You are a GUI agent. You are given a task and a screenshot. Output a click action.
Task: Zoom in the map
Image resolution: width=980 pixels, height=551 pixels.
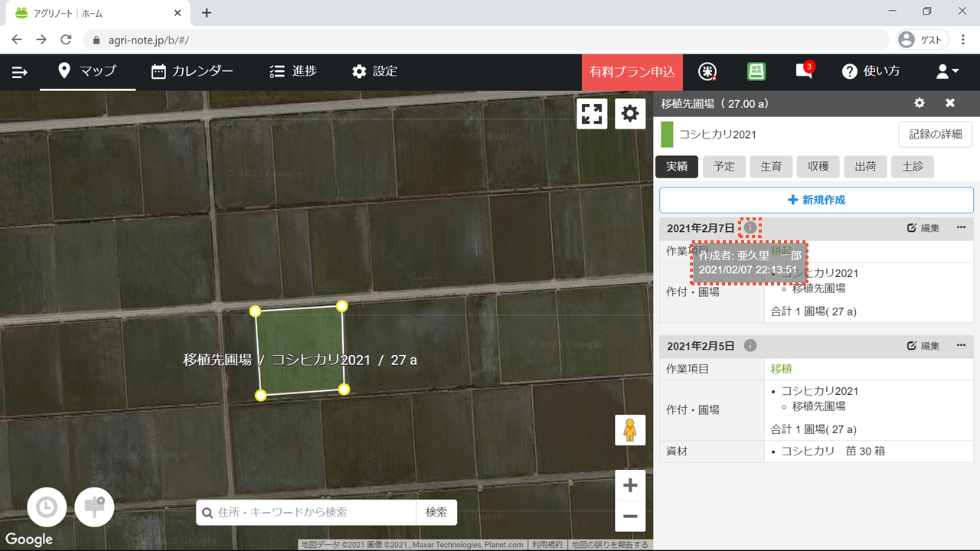tap(630, 485)
